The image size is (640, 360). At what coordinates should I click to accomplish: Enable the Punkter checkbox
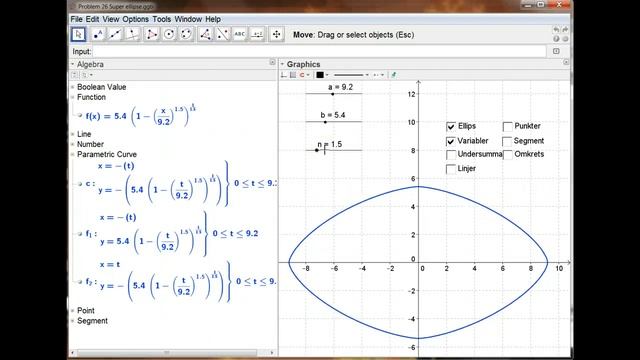coord(507,127)
